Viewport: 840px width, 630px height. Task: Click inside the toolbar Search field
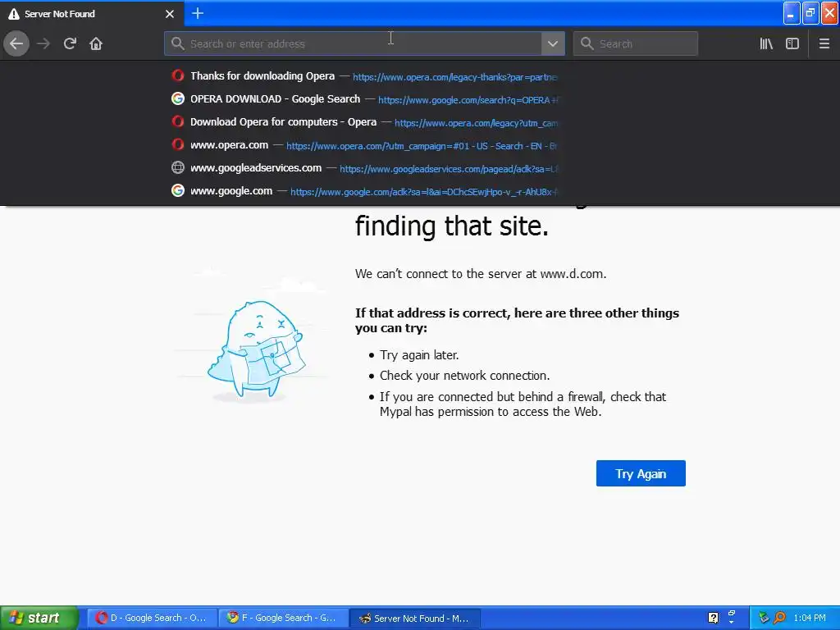[x=636, y=43]
